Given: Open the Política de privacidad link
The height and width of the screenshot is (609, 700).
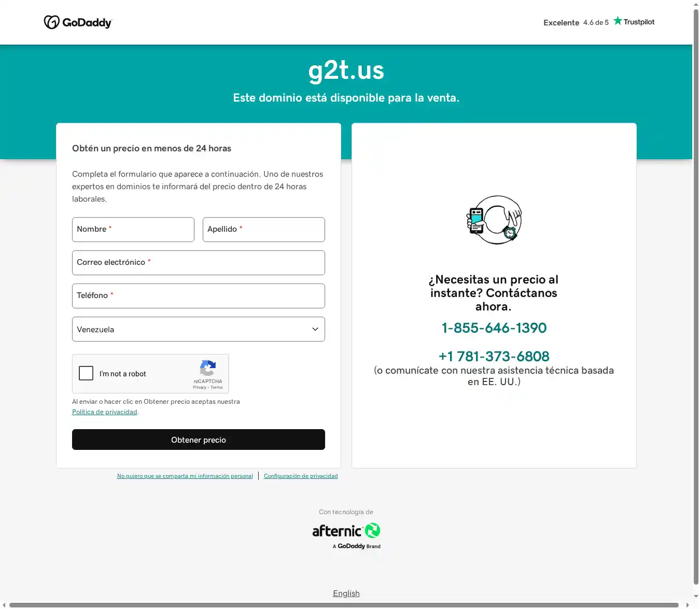Looking at the screenshot, I should (105, 412).
